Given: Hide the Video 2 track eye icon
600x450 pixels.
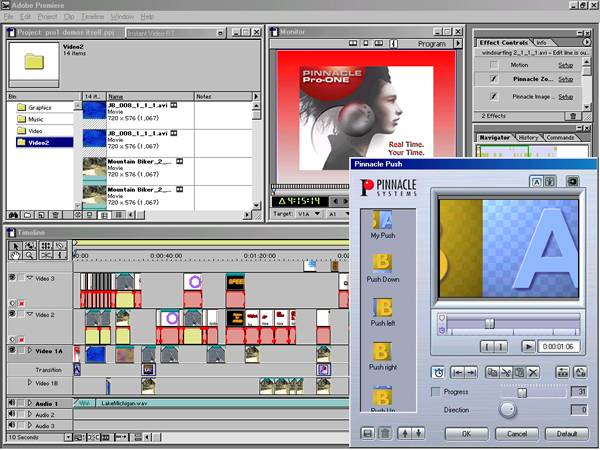Looking at the screenshot, I should click(12, 314).
